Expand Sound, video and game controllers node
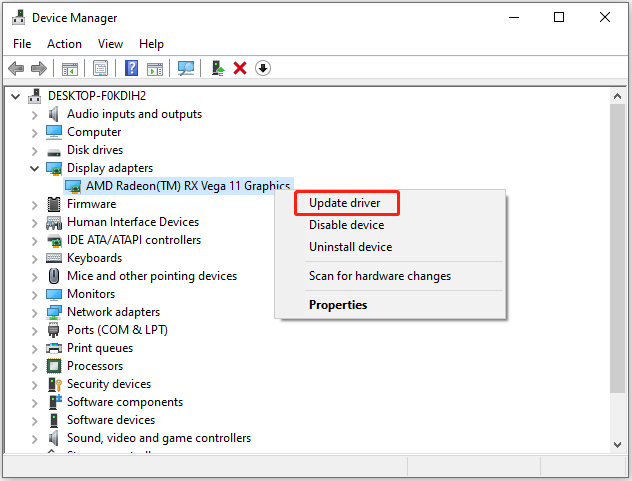Viewport: 632px width, 481px height. 35,439
